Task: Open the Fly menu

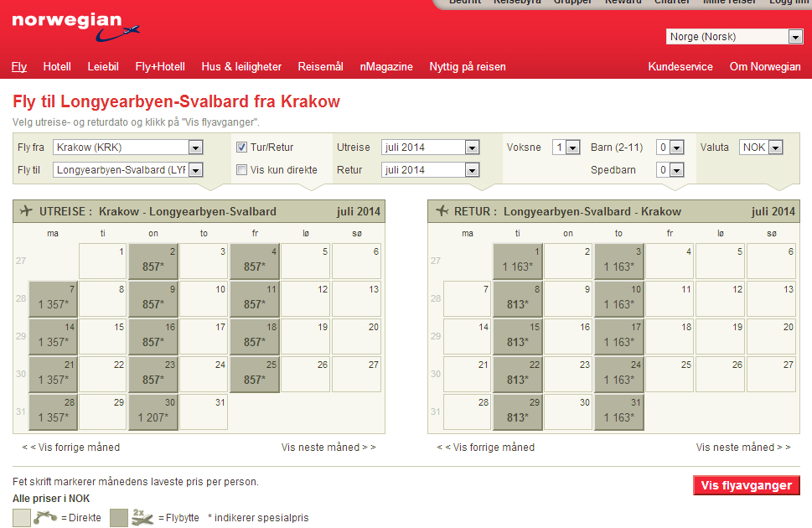Action: [x=19, y=66]
